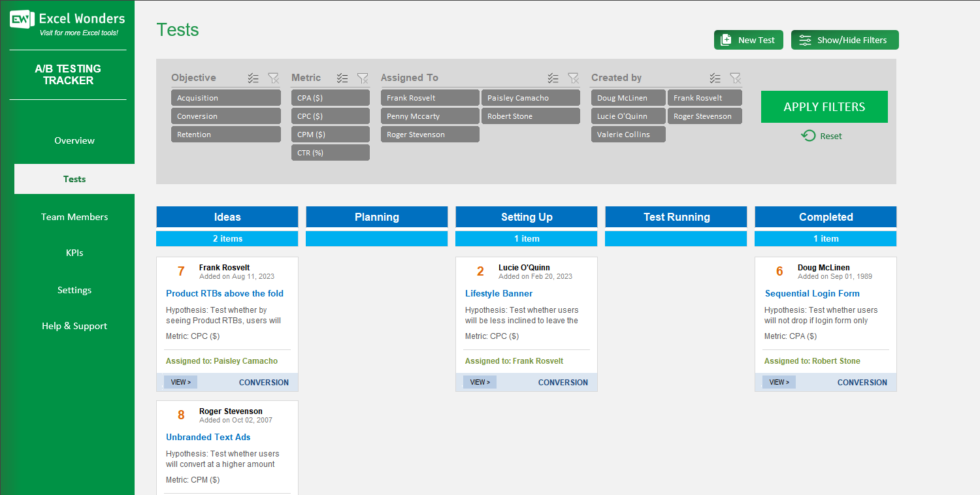Switch to the KPIs section
Image resolution: width=980 pixels, height=495 pixels.
(74, 253)
